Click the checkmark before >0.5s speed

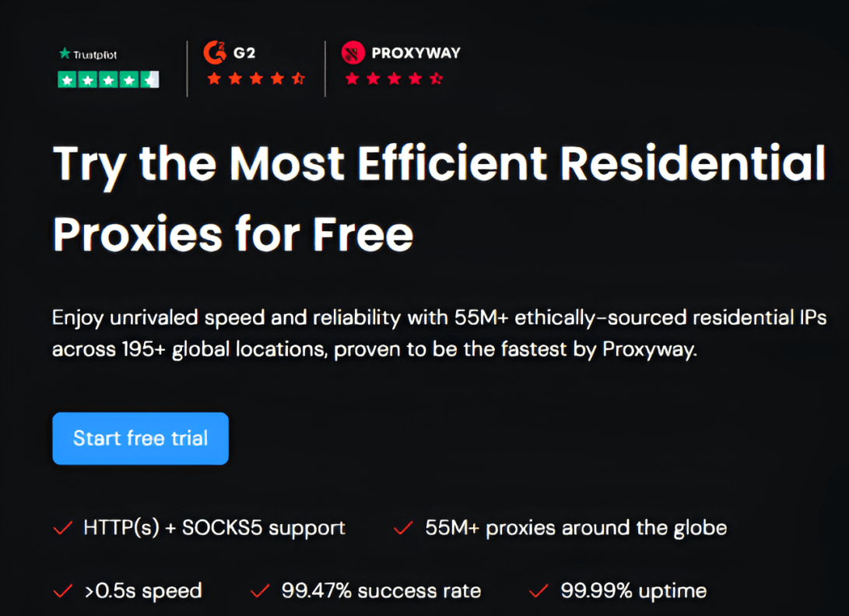coord(62,590)
